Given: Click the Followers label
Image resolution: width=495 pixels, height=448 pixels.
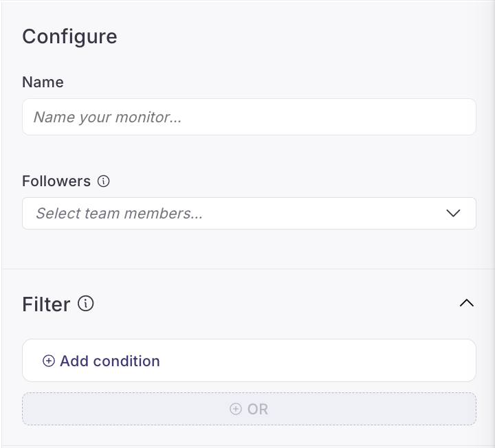Looking at the screenshot, I should (x=56, y=181).
